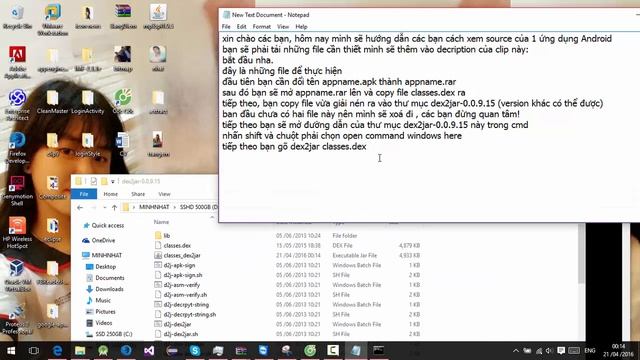The image size is (640, 360).
Task: Open the Enterprise Architect desktop shortcut
Action: (17, 105)
